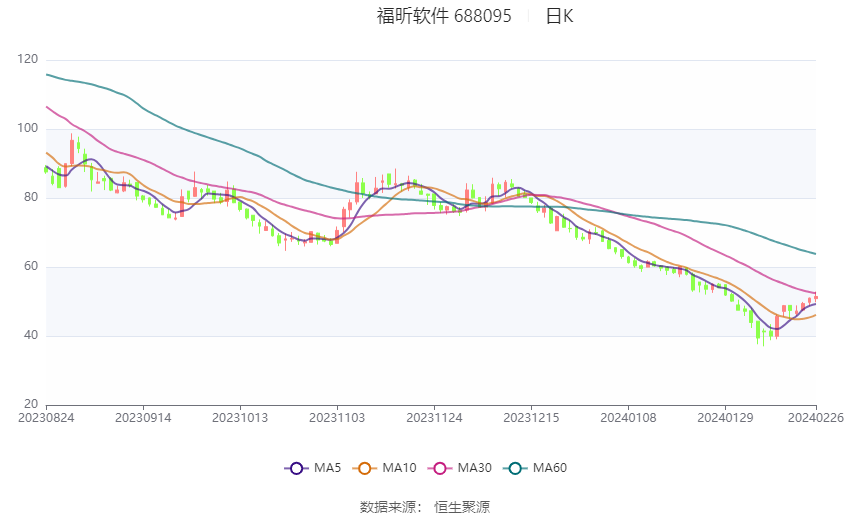Click the data source text 恒生聚源
Image resolution: width=850 pixels, height=517 pixels.
462,507
